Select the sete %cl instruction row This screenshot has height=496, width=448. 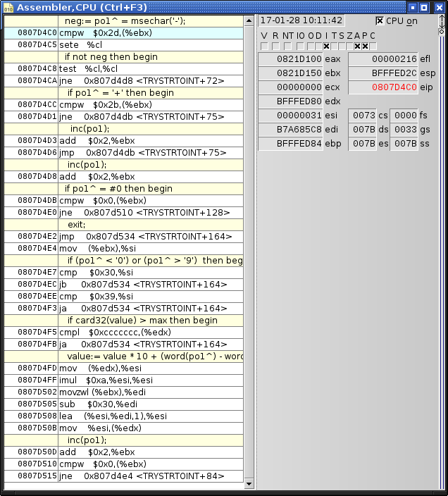[x=123, y=45]
